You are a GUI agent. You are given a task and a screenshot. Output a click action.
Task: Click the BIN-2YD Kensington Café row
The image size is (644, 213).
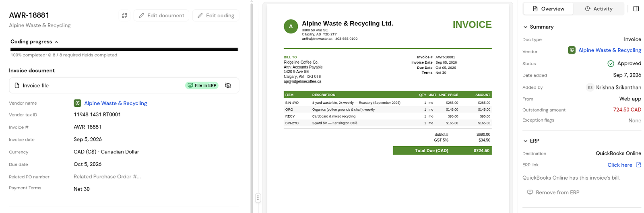point(388,123)
